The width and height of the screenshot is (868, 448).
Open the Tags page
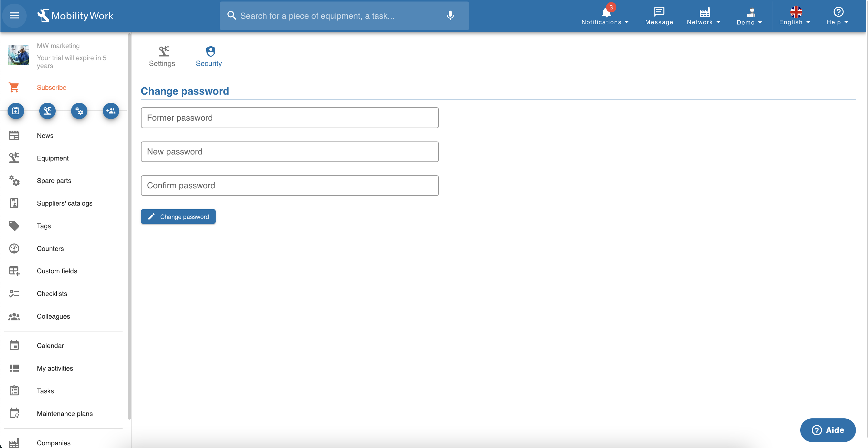[x=44, y=226]
